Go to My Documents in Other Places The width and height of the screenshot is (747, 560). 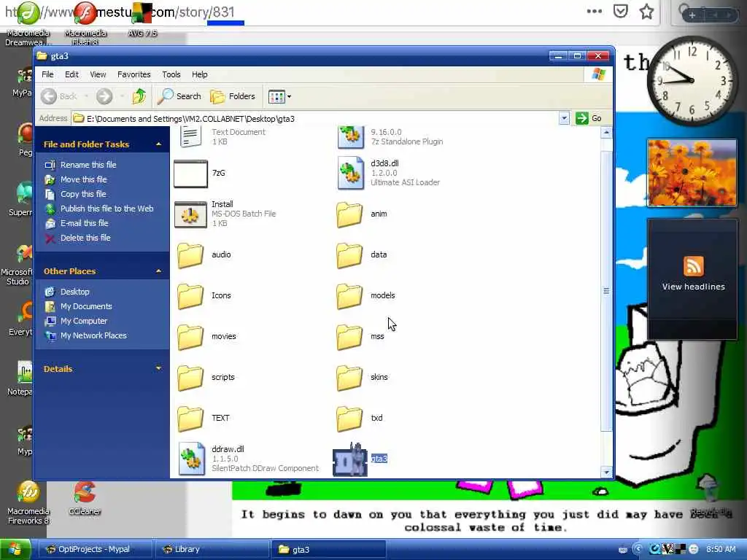tap(86, 306)
